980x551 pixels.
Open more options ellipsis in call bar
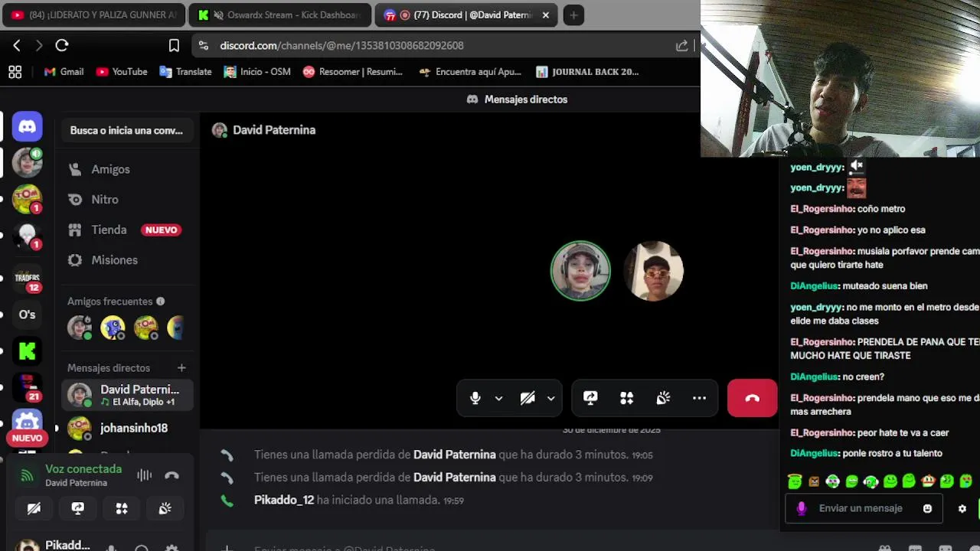[x=699, y=398]
